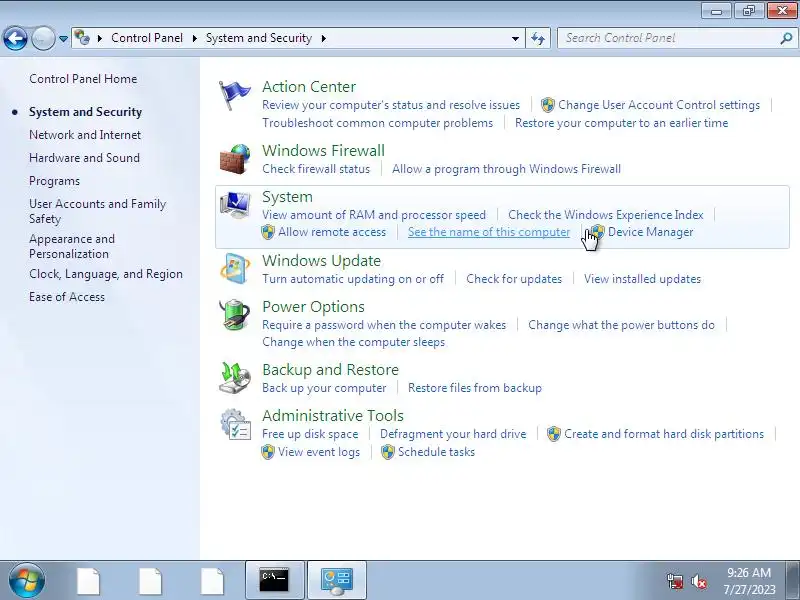Expand the address bar history dropdown

pos(515,38)
